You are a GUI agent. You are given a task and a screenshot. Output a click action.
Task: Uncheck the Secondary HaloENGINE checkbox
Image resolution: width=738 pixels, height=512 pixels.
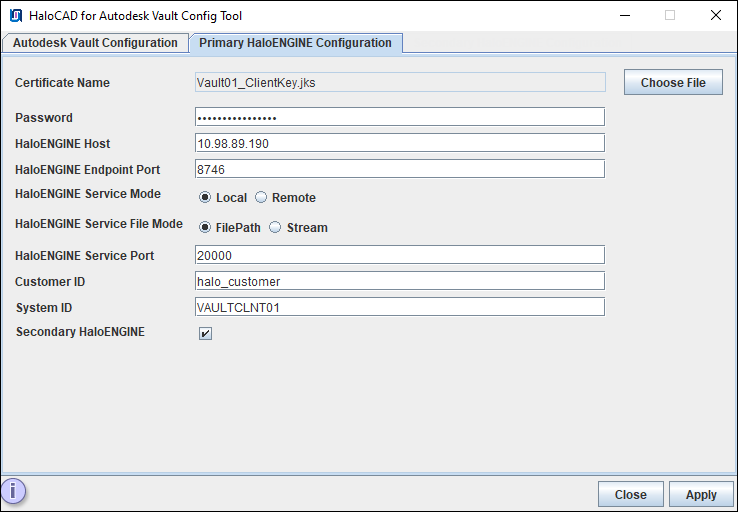click(x=205, y=333)
